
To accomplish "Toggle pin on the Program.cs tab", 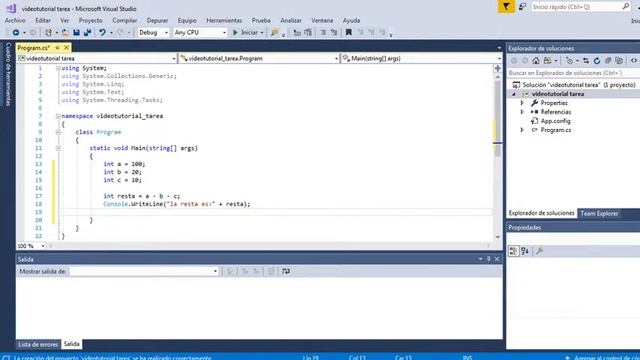I will coord(58,48).
